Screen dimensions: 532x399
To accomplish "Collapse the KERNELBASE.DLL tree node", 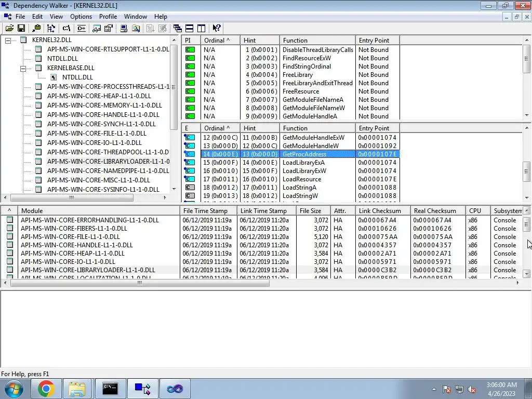I will click(23, 69).
